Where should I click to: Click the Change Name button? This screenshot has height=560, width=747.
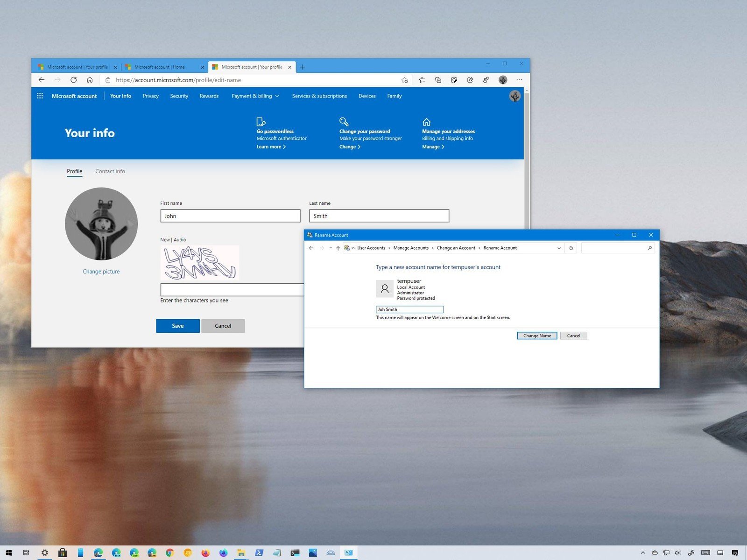[537, 336]
